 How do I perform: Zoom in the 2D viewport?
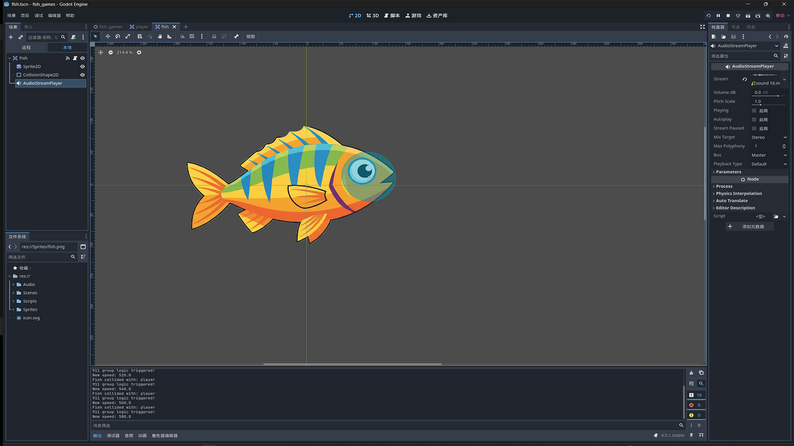pyautogui.click(x=139, y=52)
